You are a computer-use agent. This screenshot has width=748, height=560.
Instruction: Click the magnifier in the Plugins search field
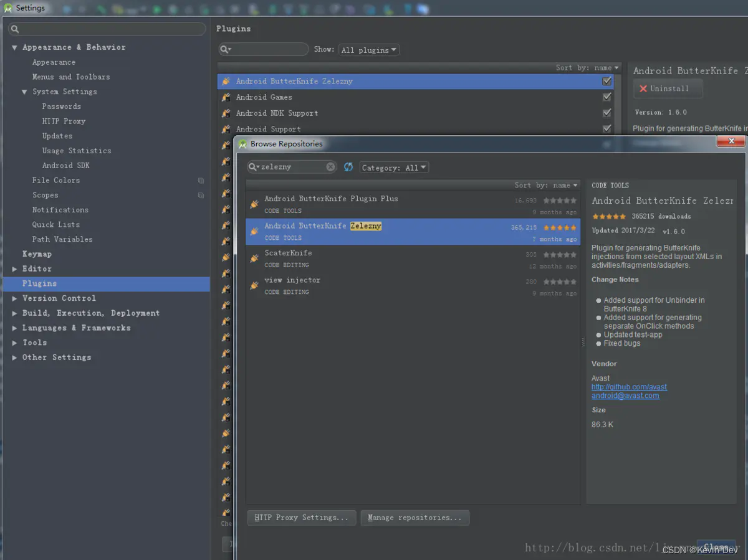[x=226, y=49]
